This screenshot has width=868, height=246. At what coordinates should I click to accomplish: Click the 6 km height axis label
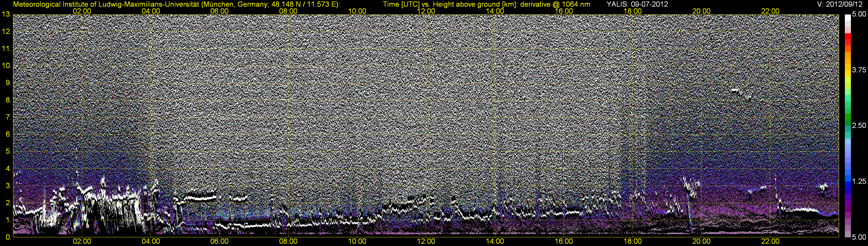(x=8, y=134)
